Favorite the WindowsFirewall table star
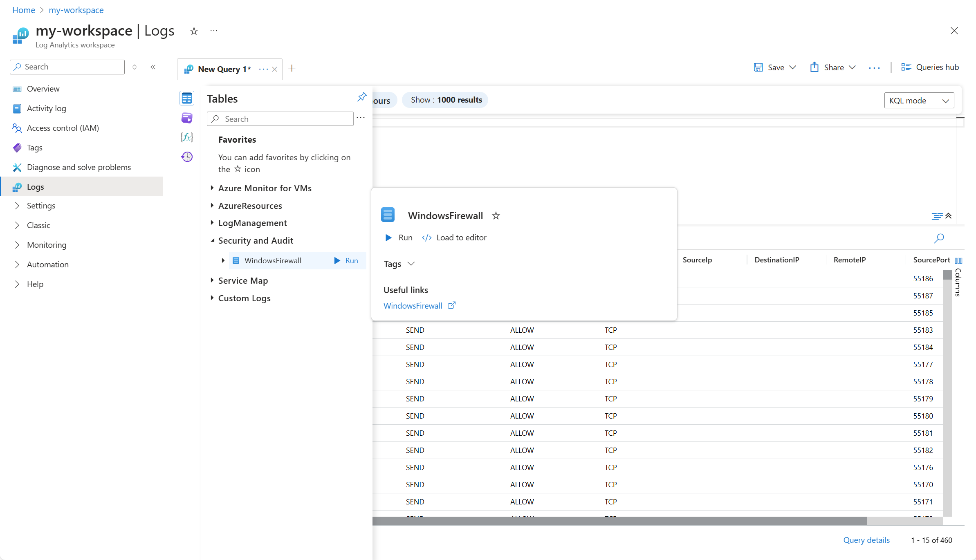 tap(496, 215)
